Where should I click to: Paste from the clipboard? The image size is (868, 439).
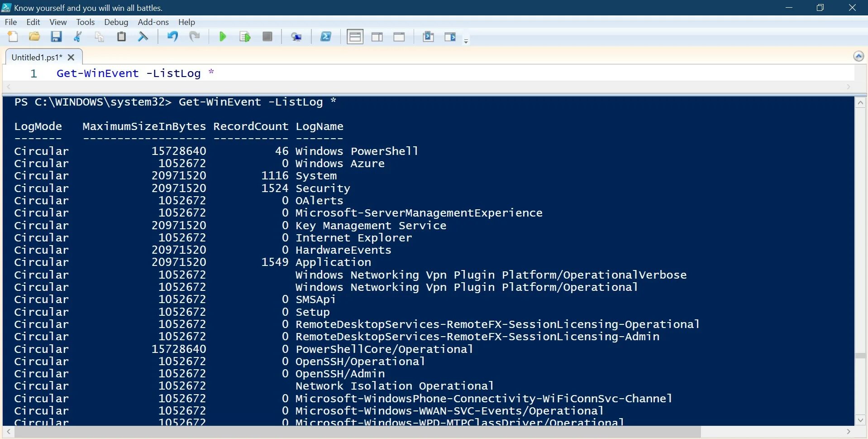121,37
